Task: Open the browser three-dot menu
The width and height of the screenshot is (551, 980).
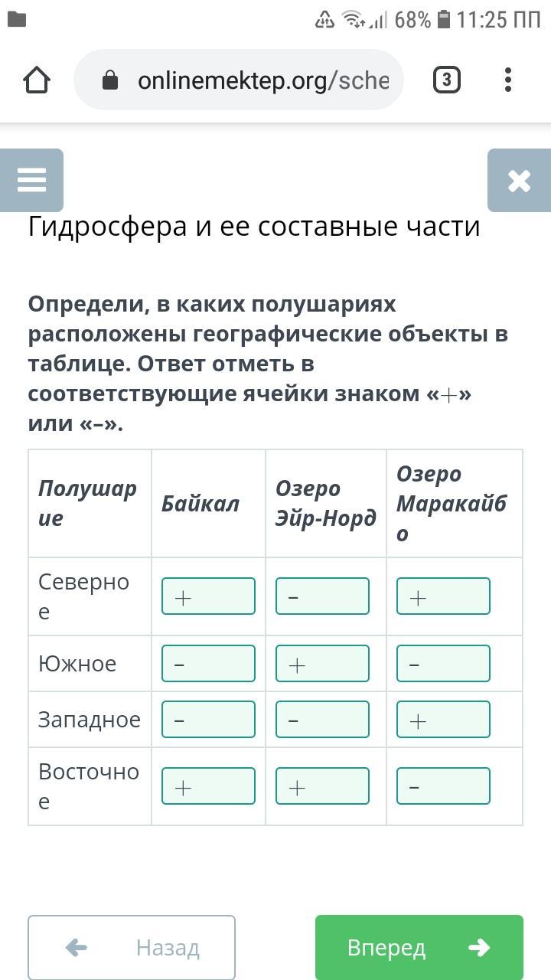Action: click(x=508, y=80)
